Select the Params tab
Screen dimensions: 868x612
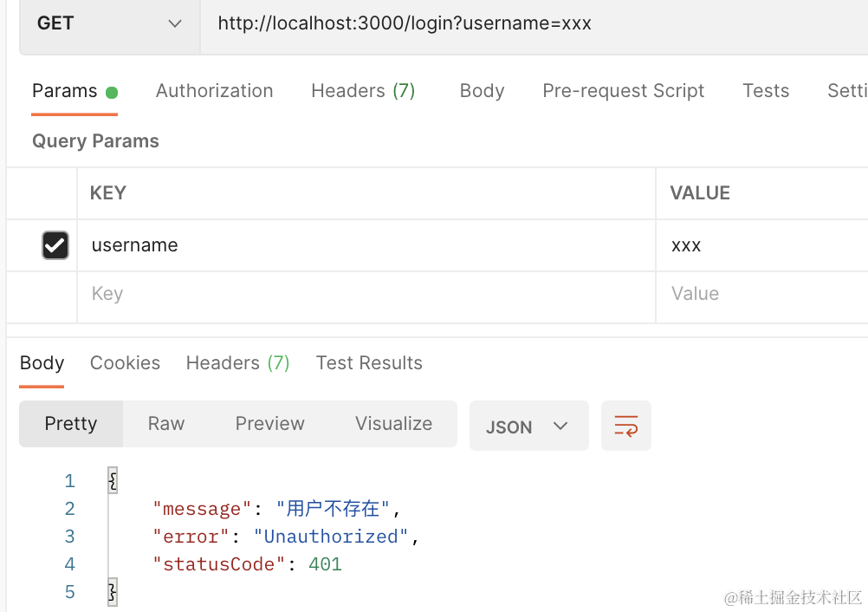tap(65, 91)
